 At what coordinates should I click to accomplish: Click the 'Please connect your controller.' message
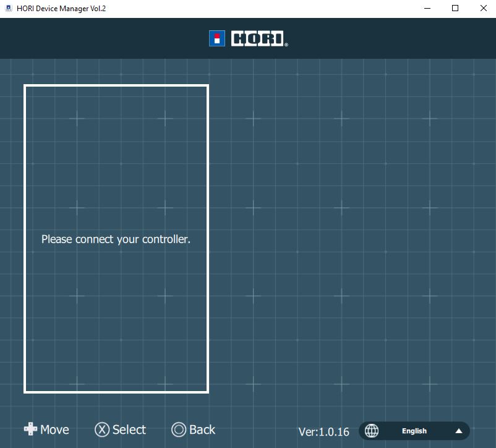click(116, 239)
